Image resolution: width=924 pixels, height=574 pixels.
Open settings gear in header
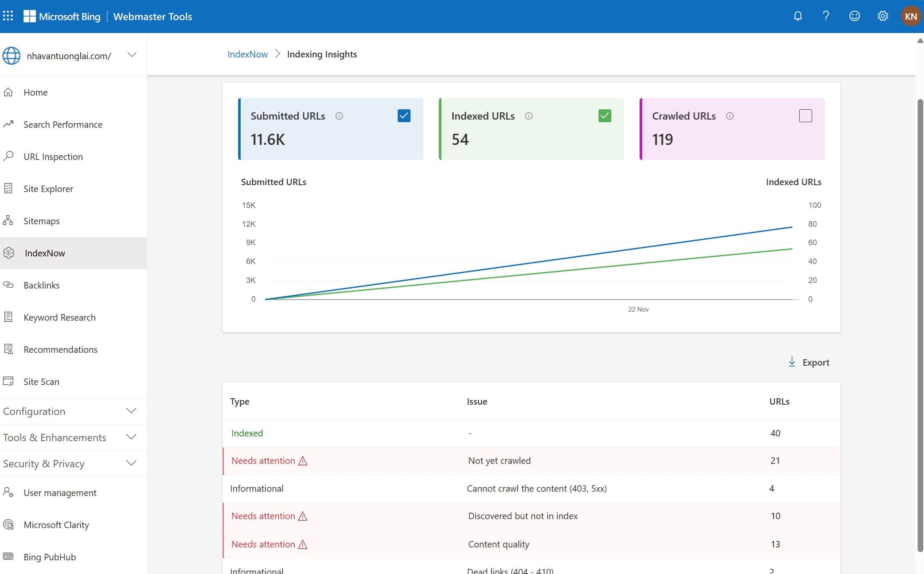(x=882, y=16)
